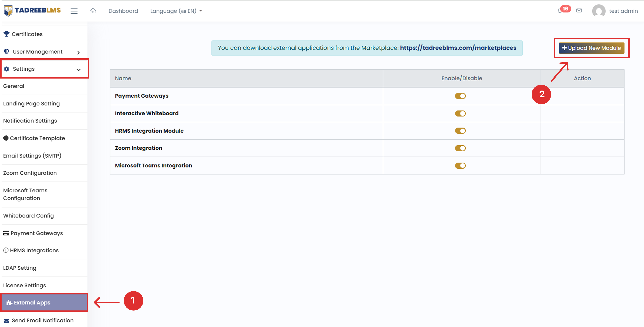The image size is (644, 327).
Task: Go to Notification Settings
Action: [x=30, y=121]
